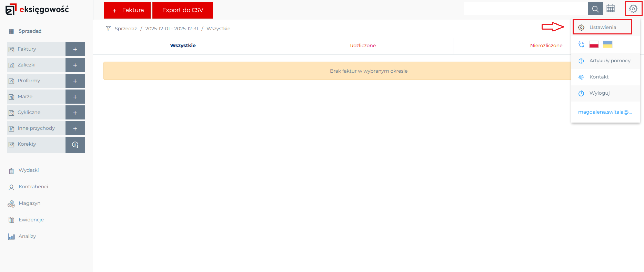Screen dimensions: 644x272
Task: Add new Proforma with plus icon
Action: [75, 81]
